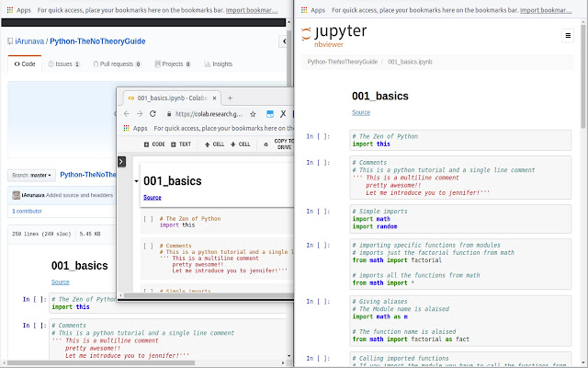This screenshot has height=368, width=588.
Task: Click the blue extension icon in Colab window
Action: (x=269, y=114)
